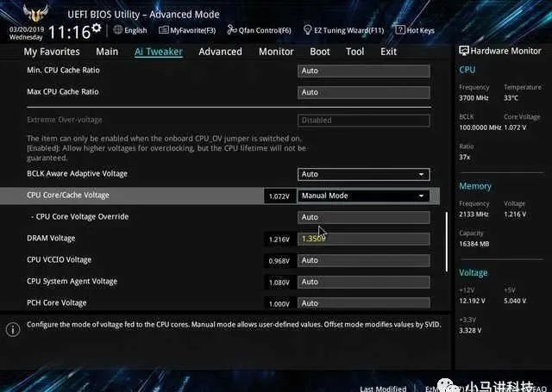The width and height of the screenshot is (552, 392).
Task: Click the 2133 MHz memory frequency value
Action: tap(474, 215)
